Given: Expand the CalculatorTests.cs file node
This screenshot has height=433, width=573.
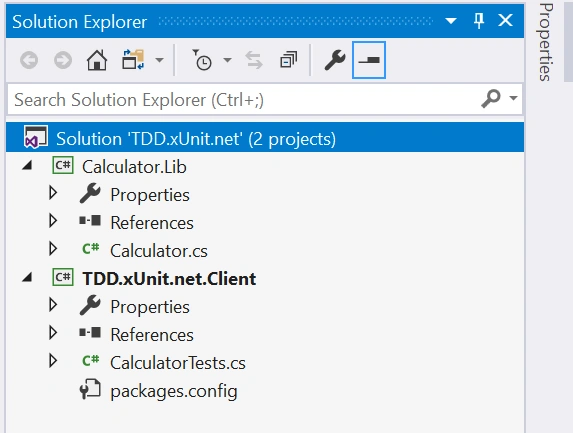Looking at the screenshot, I should [x=53, y=361].
